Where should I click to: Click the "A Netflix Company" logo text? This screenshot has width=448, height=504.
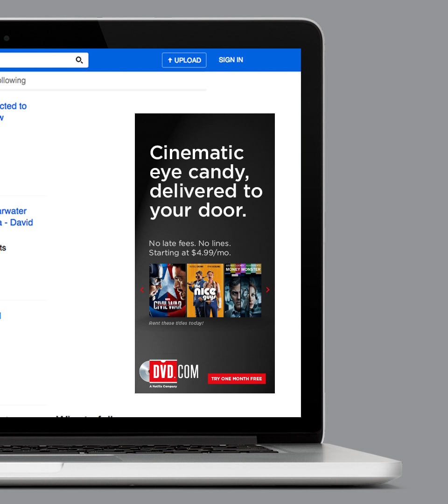point(163,385)
